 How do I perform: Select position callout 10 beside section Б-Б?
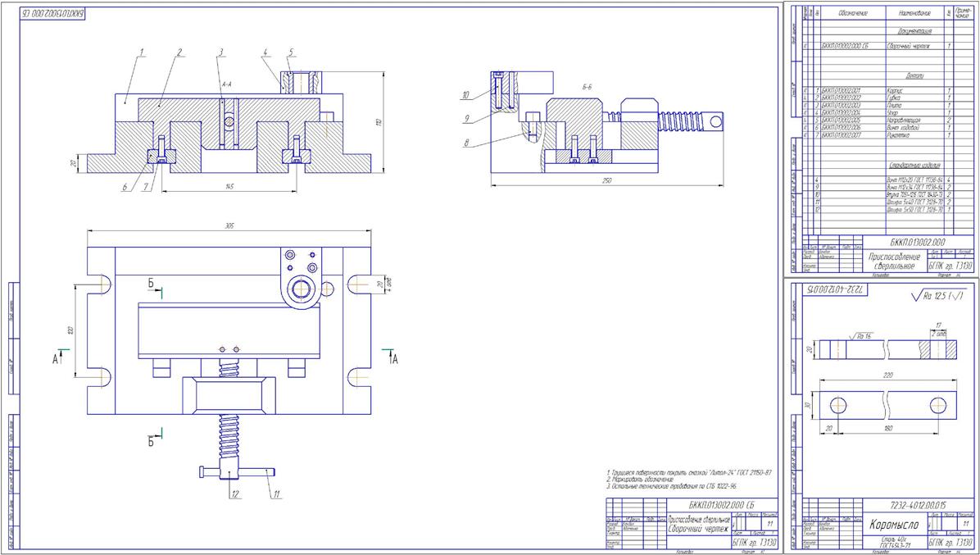465,95
